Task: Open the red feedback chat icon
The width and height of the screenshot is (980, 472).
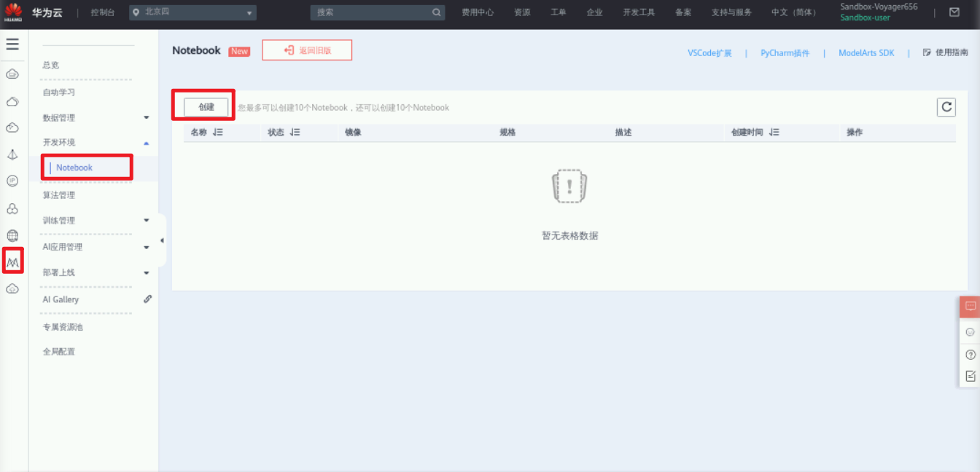Action: coord(970,307)
